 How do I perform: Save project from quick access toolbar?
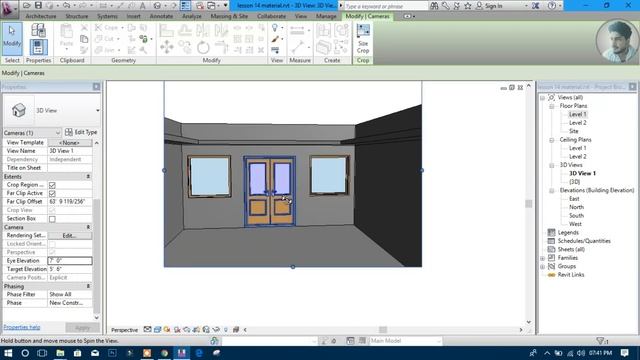point(38,6)
